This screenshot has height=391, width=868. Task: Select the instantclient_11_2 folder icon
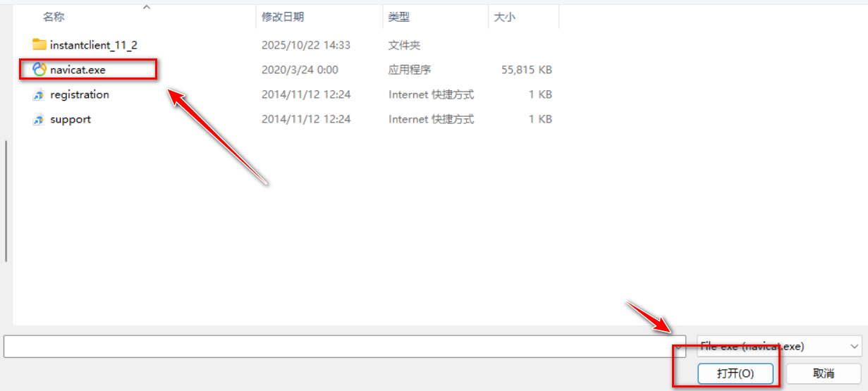click(39, 45)
